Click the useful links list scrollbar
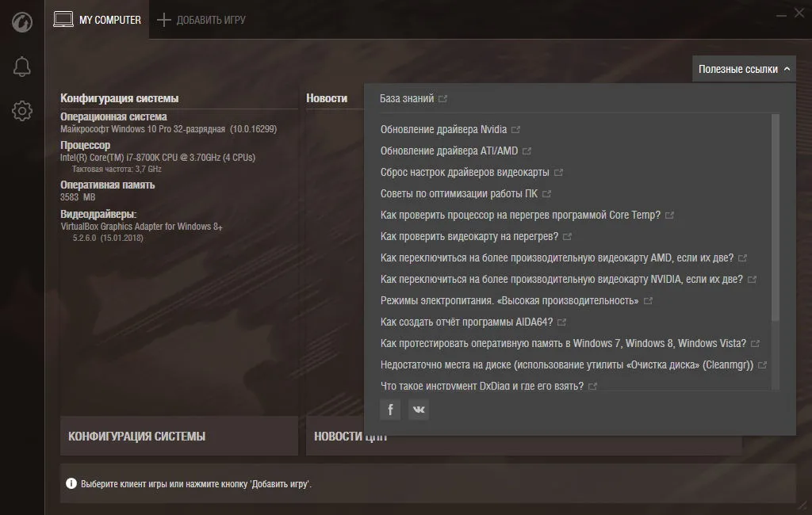 [x=776, y=217]
